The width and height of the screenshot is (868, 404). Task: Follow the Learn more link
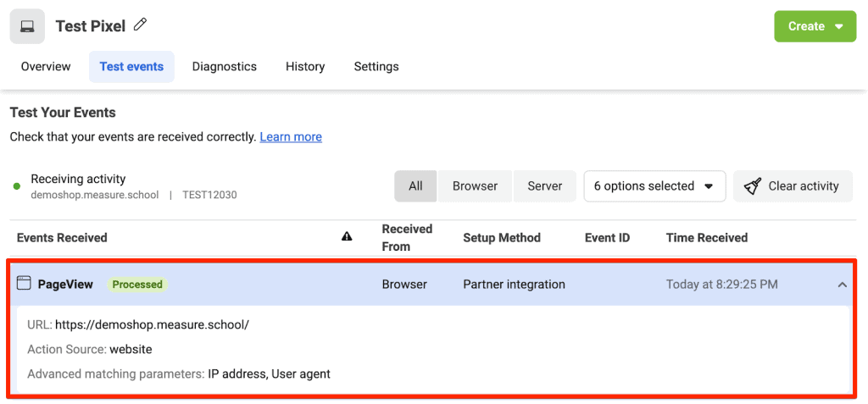291,136
